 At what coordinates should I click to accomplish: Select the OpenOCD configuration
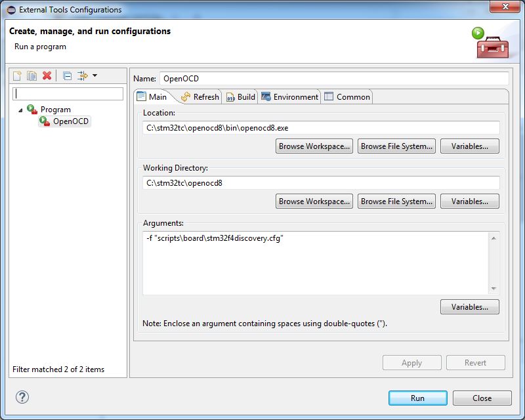pos(64,121)
